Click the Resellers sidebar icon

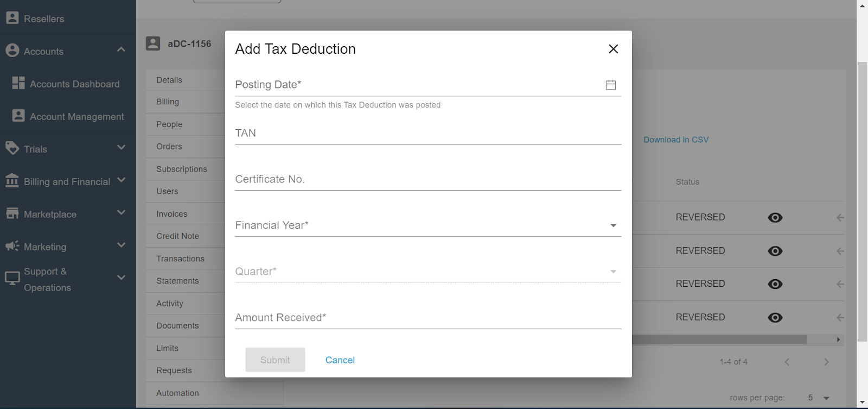pyautogui.click(x=12, y=18)
